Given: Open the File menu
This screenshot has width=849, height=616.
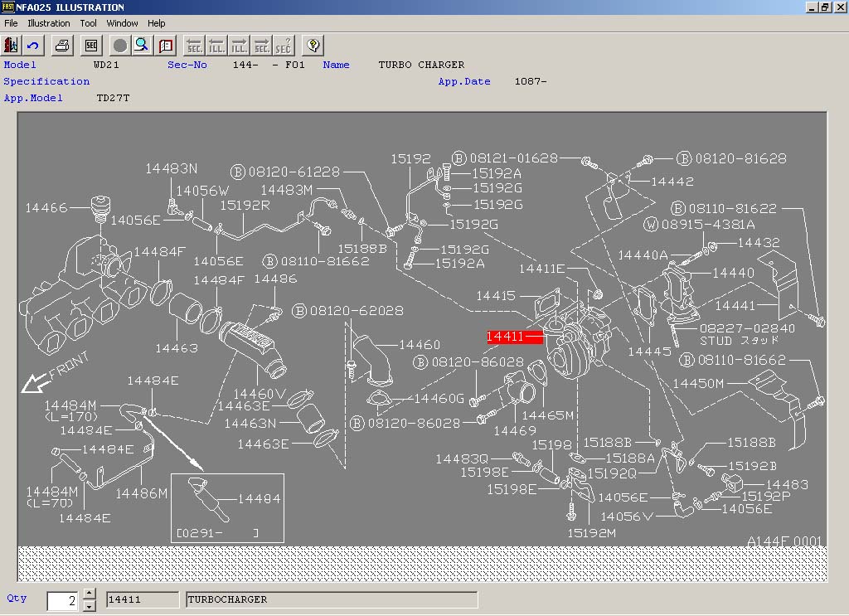Looking at the screenshot, I should pyautogui.click(x=11, y=23).
